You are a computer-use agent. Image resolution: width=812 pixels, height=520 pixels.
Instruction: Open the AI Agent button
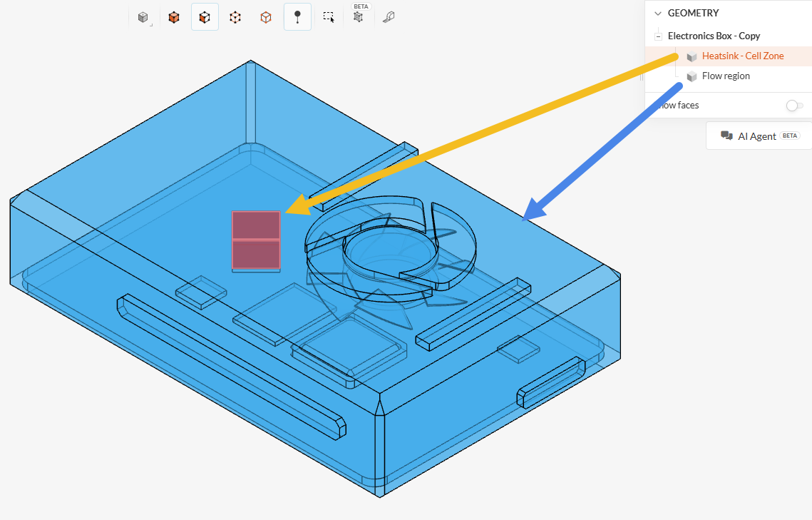pyautogui.click(x=759, y=136)
